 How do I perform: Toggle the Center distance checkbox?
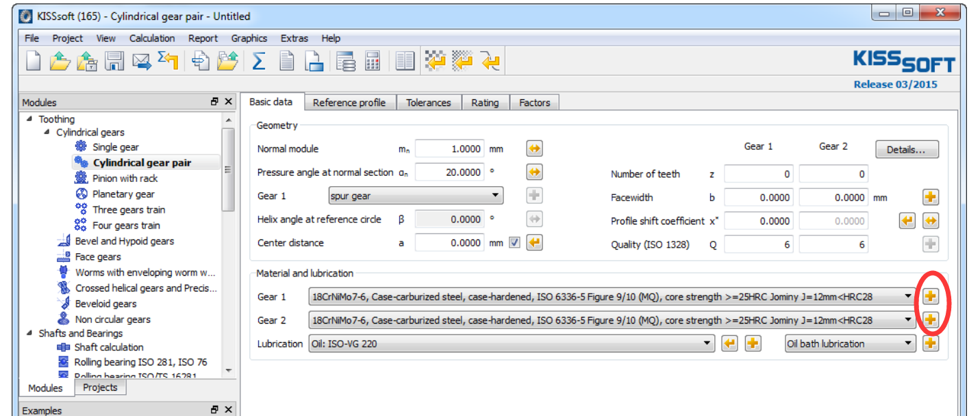(x=514, y=242)
